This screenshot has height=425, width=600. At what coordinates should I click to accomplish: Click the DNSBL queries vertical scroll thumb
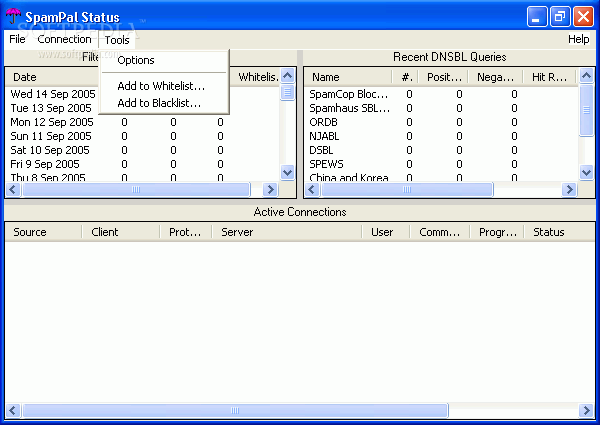coord(586,110)
